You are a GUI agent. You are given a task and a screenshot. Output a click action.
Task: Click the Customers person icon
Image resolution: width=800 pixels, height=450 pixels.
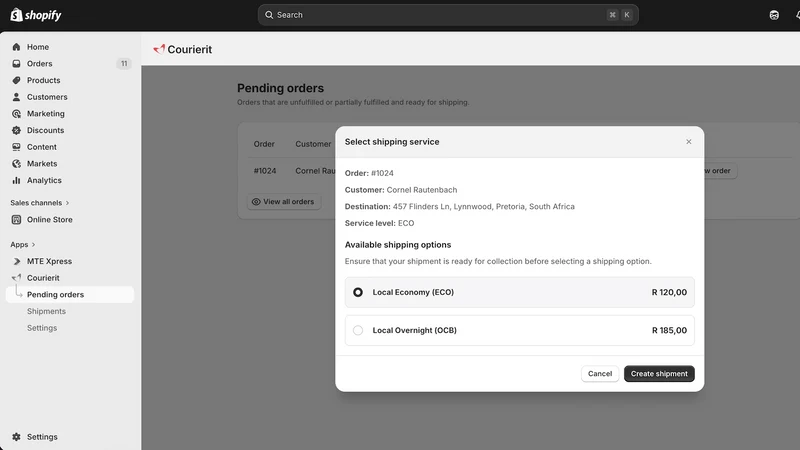tap(16, 97)
